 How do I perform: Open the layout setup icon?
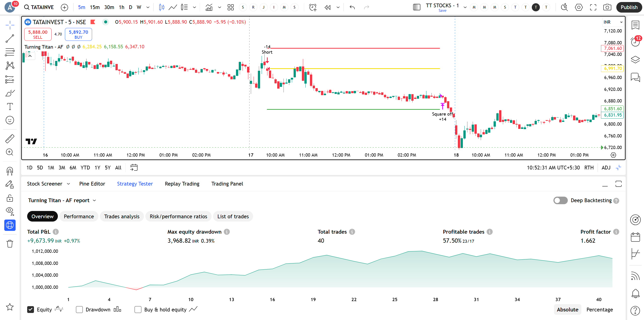tap(417, 7)
